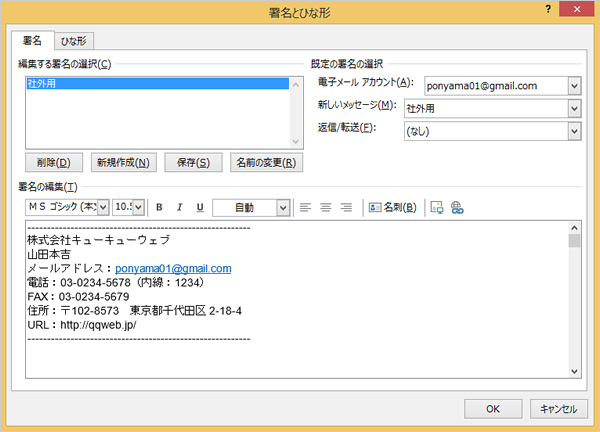Open the MS ゴシック font dropdown
This screenshot has height=432, width=600.
click(x=103, y=207)
